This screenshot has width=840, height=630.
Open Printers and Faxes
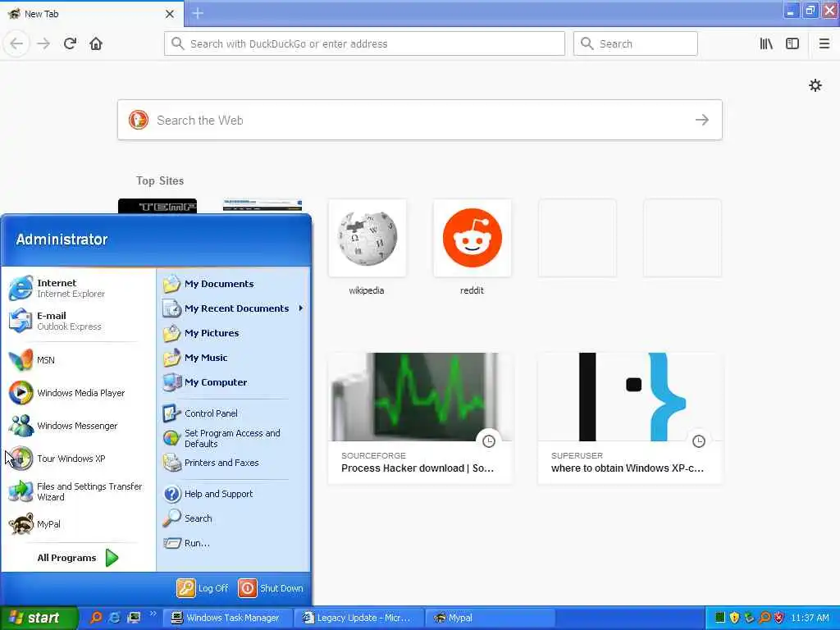[x=234, y=463]
